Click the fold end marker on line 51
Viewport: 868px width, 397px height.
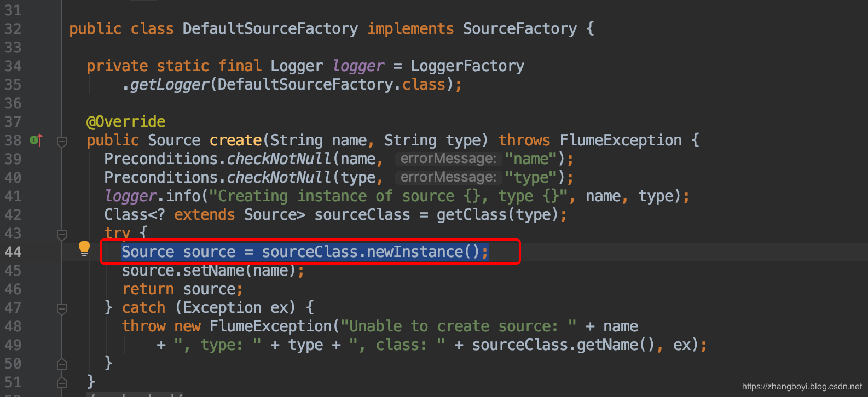click(x=62, y=382)
